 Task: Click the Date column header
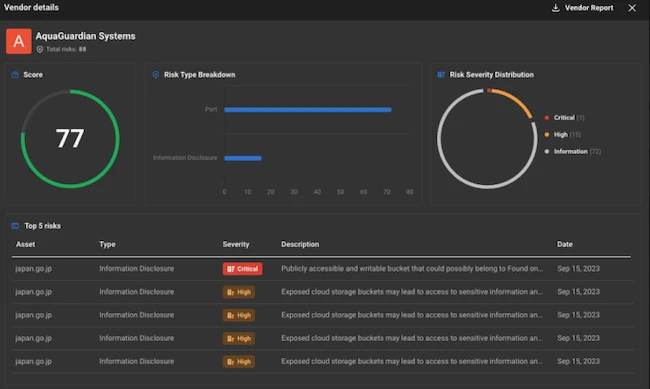pyautogui.click(x=565, y=244)
